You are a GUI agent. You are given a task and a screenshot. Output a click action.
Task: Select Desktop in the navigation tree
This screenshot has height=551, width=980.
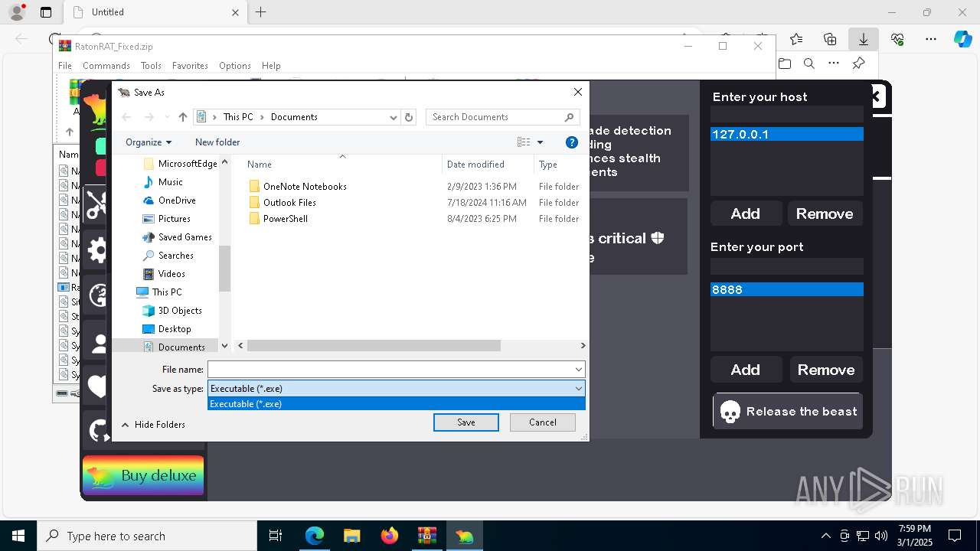(x=175, y=329)
